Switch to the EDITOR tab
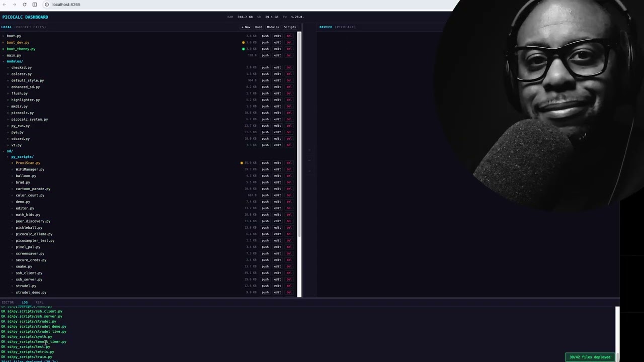Viewport: 644px width, 362px height. (8, 302)
